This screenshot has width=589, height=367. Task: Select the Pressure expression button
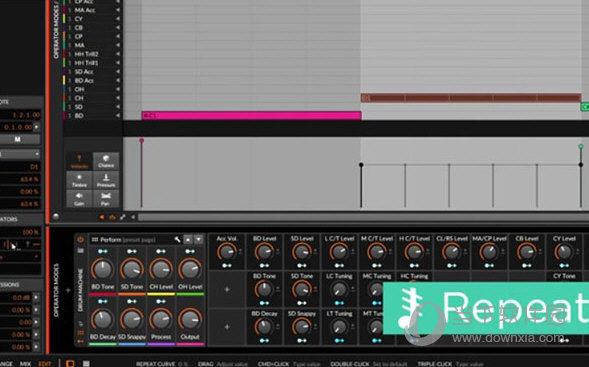click(x=106, y=180)
